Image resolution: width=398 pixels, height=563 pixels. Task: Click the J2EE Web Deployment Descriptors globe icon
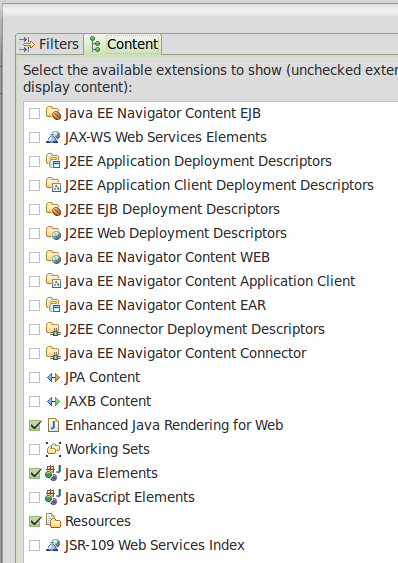pos(54,233)
